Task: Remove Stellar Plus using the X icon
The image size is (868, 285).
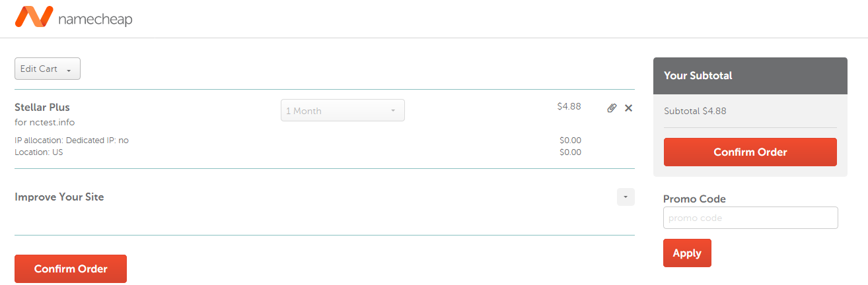Action: (x=628, y=108)
